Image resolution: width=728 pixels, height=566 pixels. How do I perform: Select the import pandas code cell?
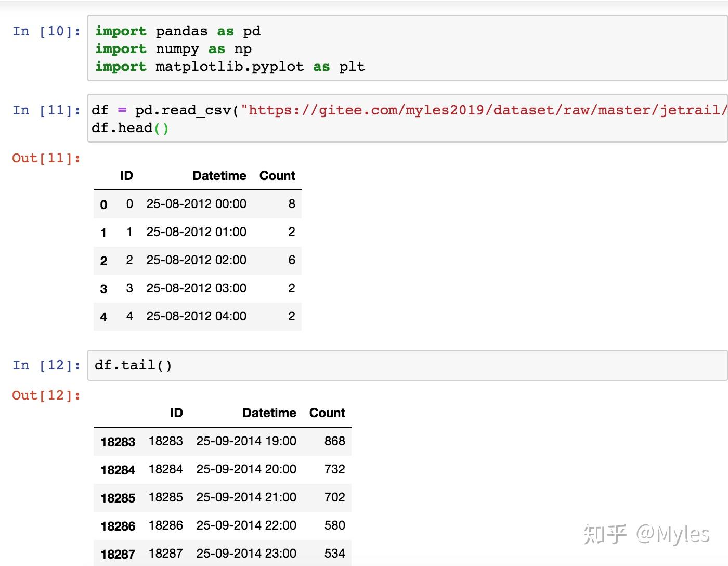coord(208,48)
